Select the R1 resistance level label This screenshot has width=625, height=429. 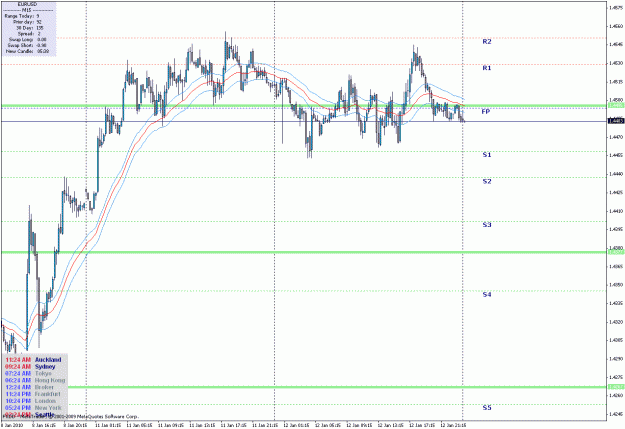click(487, 68)
